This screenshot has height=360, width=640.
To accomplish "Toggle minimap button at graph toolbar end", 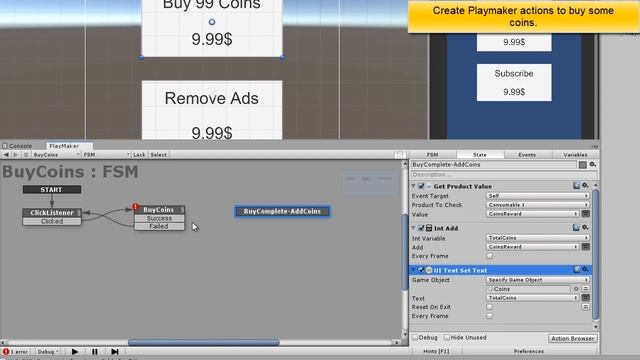I will coord(400,155).
